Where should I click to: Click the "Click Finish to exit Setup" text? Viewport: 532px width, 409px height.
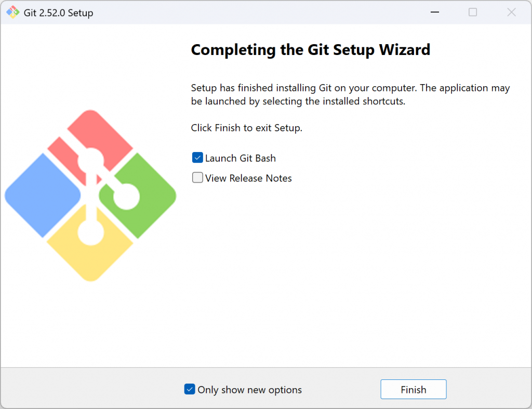click(246, 128)
